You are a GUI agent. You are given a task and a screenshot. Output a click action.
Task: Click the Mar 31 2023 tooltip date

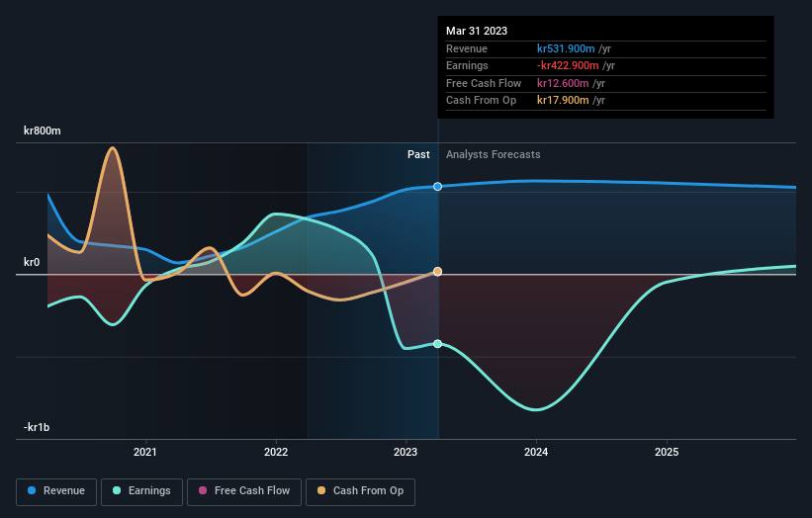(477, 31)
